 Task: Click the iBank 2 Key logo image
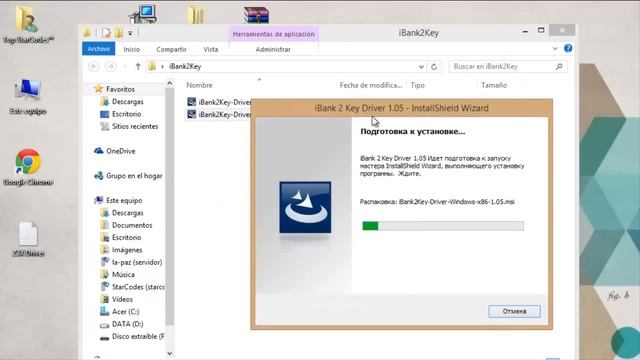point(305,207)
